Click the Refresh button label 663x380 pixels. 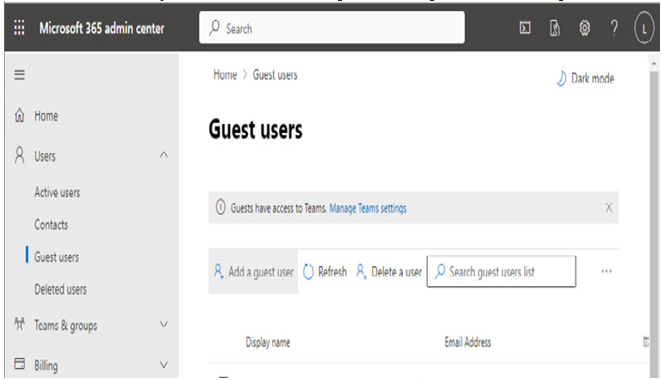point(332,271)
